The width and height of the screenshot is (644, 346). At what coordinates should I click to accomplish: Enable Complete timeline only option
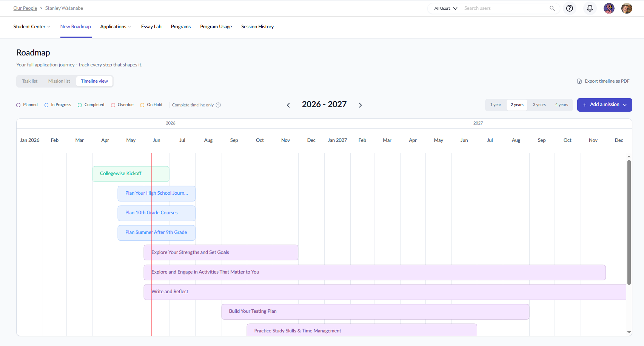[x=193, y=105]
